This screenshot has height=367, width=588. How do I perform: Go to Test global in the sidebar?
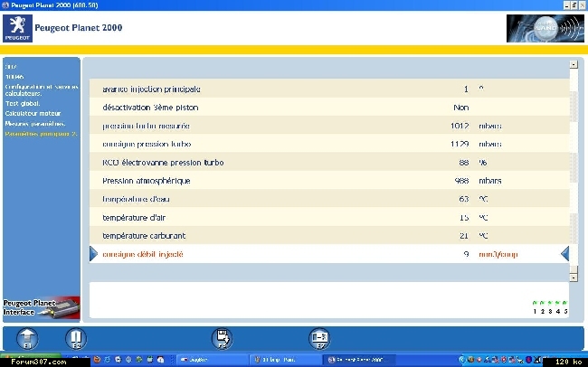pos(23,103)
